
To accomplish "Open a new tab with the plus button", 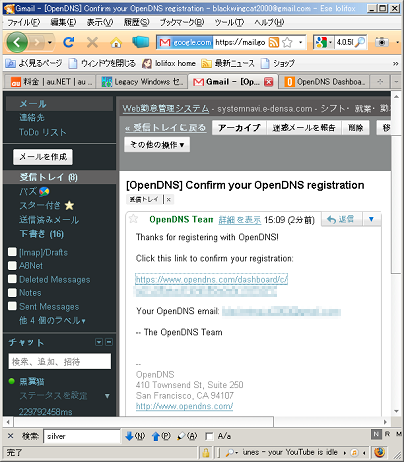I will click(380, 82).
